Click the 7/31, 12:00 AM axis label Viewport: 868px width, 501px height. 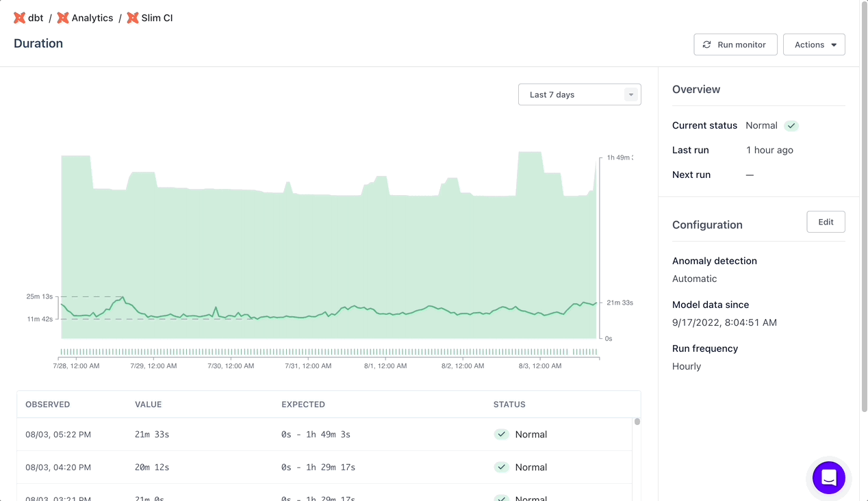coord(308,366)
